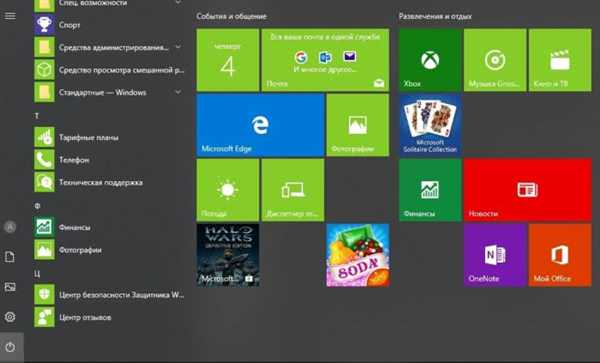Click the letter Т section header
This screenshot has height=363, width=600.
pyautogui.click(x=37, y=115)
